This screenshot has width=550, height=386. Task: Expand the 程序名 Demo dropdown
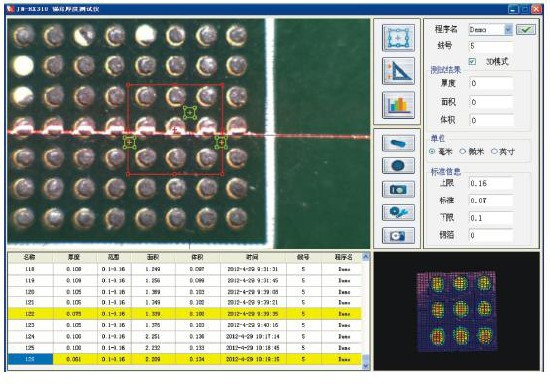coord(508,29)
